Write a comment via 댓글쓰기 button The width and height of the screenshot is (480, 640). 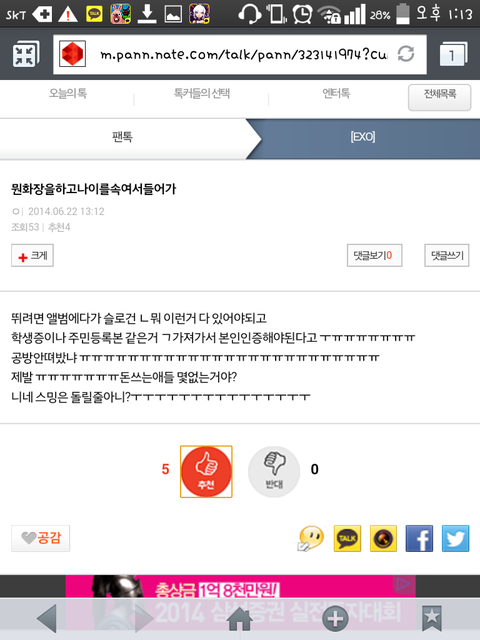(447, 256)
